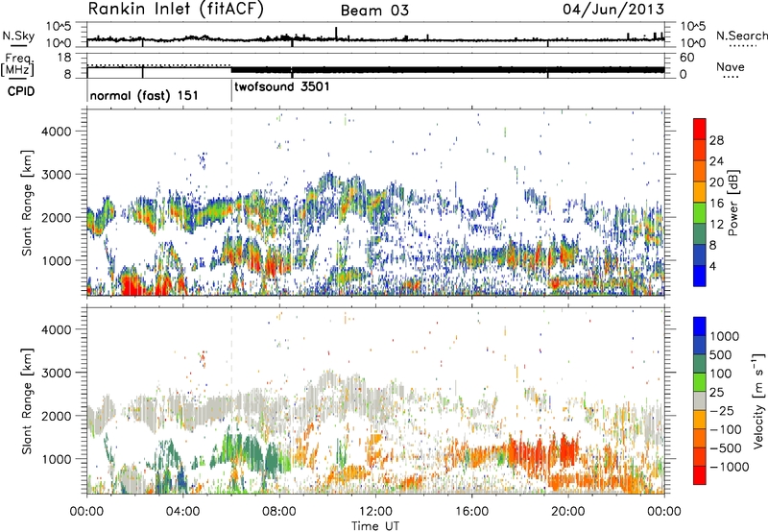The height and width of the screenshot is (532, 768).
Task: Click the 'Velocity [m s-1]' colorbar title
Action: coord(758,400)
